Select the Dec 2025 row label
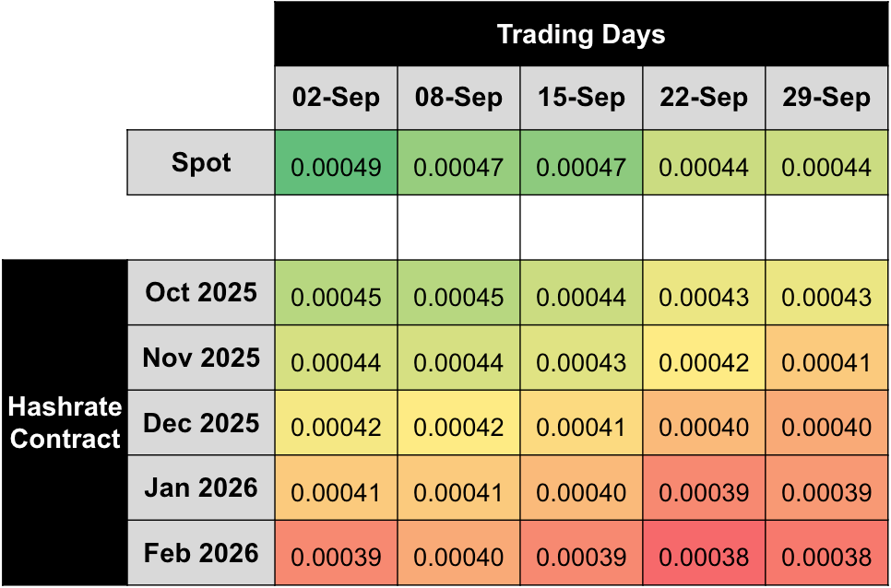The height and width of the screenshot is (588, 891). pos(201,423)
